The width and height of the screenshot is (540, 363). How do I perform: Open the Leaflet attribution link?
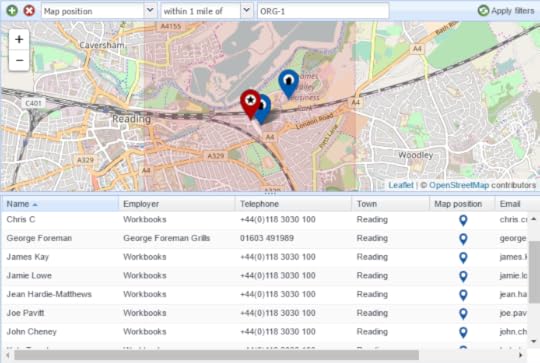click(401, 185)
